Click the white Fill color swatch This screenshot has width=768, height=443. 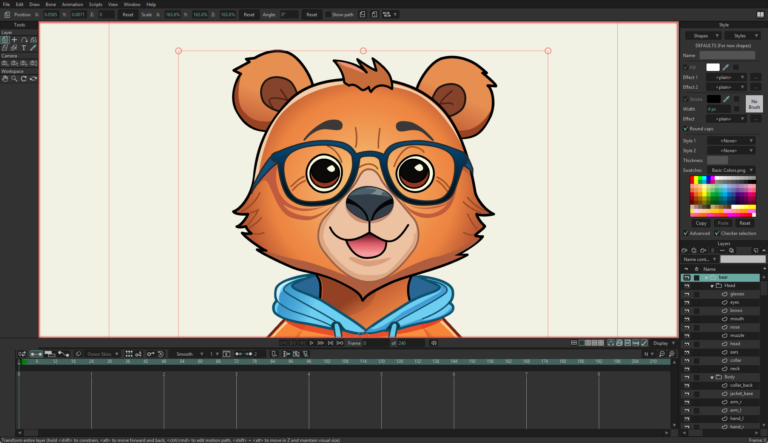click(x=712, y=67)
